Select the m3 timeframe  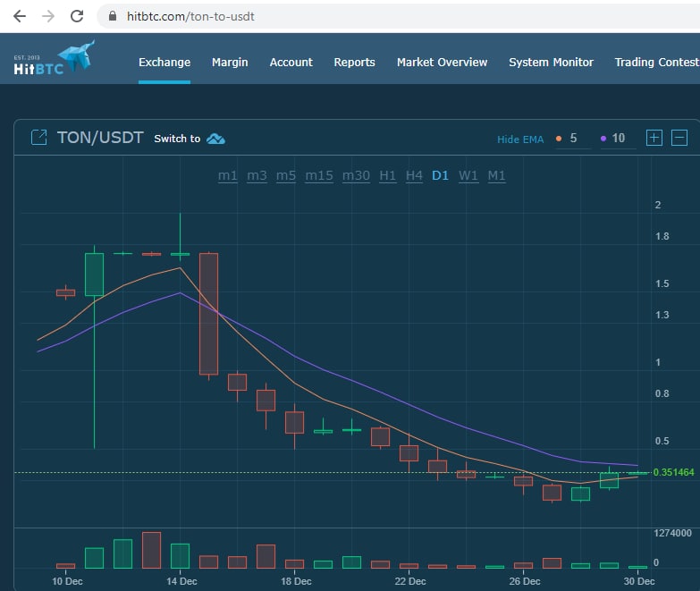pyautogui.click(x=257, y=175)
